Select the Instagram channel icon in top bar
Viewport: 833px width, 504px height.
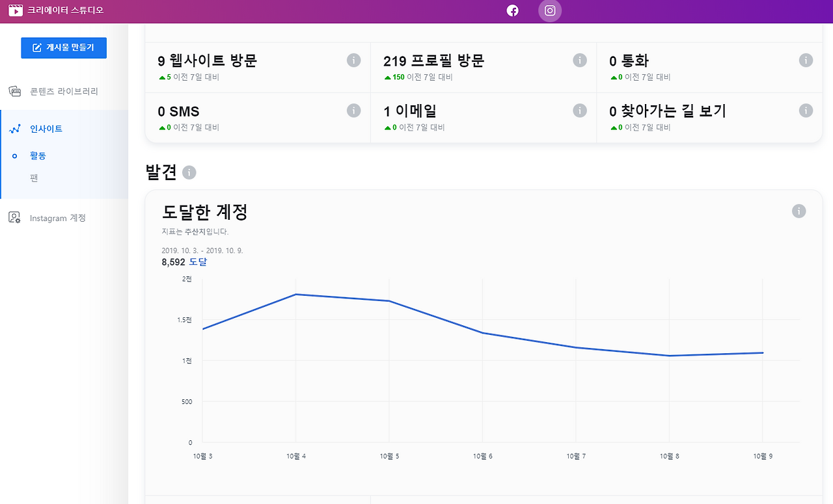tap(549, 10)
